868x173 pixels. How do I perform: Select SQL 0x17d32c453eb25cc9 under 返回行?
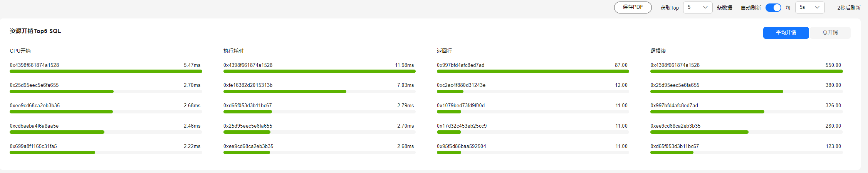pos(462,126)
